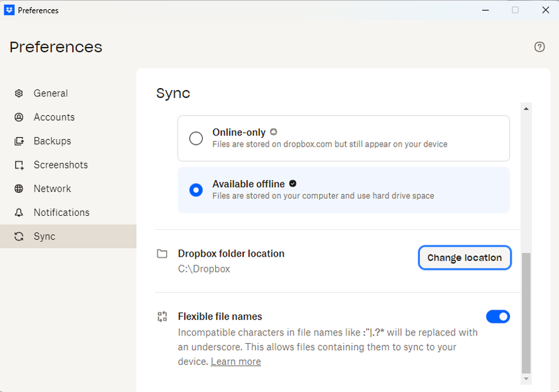The height and width of the screenshot is (392, 559).
Task: Click the vertical scrollbar thumb
Action: click(x=526, y=312)
